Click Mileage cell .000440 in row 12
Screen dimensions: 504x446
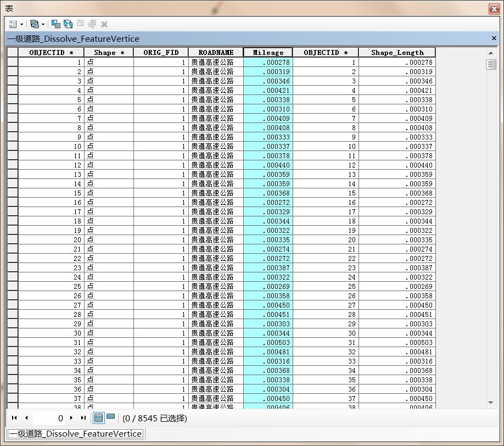tap(268, 165)
